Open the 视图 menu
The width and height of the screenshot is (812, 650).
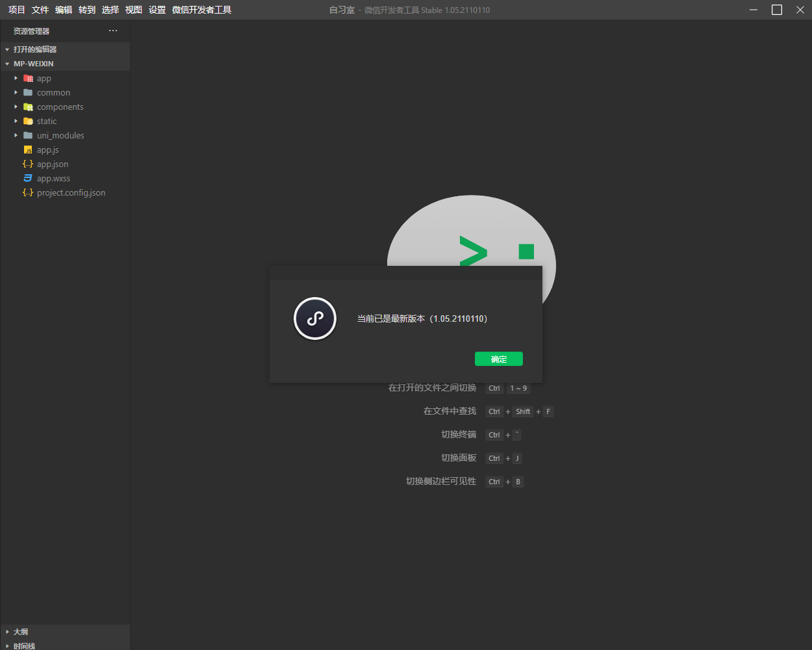point(134,10)
